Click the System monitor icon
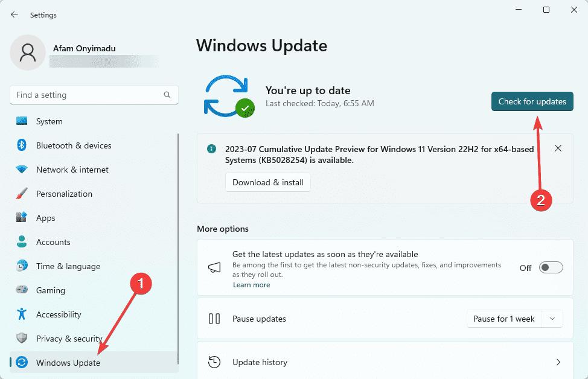This screenshot has height=379, width=588. pyautogui.click(x=22, y=121)
